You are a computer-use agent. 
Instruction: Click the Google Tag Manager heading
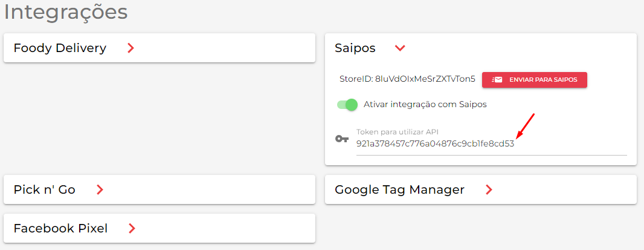tap(399, 190)
